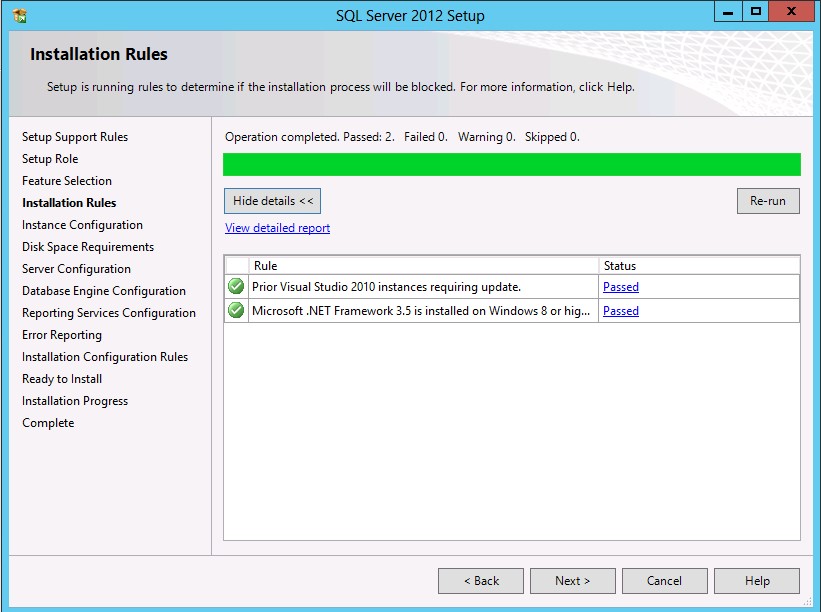Image resolution: width=821 pixels, height=612 pixels.
Task: Proceed with the Next button
Action: (572, 581)
